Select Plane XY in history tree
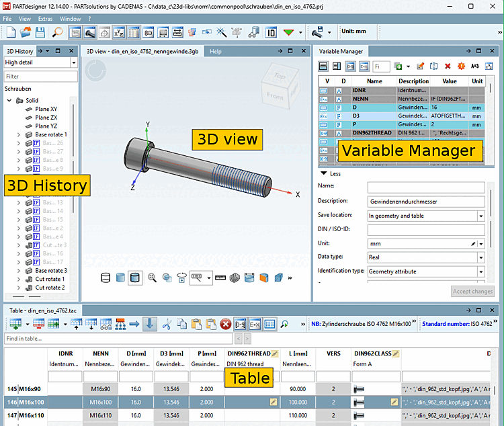The width and height of the screenshot is (504, 426). 46,109
